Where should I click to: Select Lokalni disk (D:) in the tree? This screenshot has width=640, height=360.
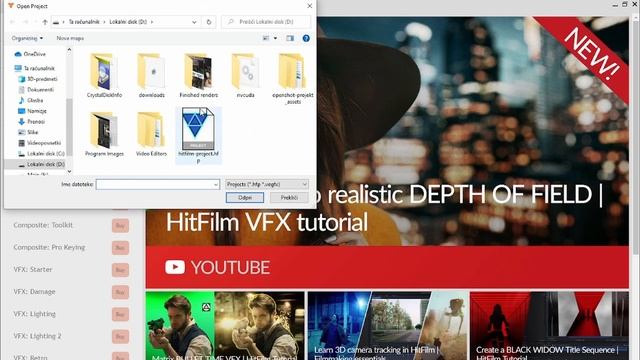pos(41,164)
